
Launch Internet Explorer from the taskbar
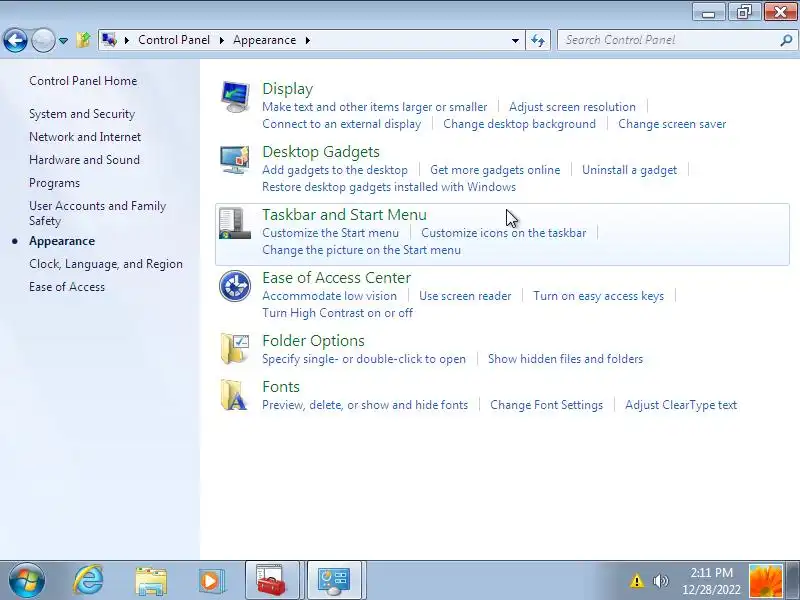pyautogui.click(x=89, y=581)
